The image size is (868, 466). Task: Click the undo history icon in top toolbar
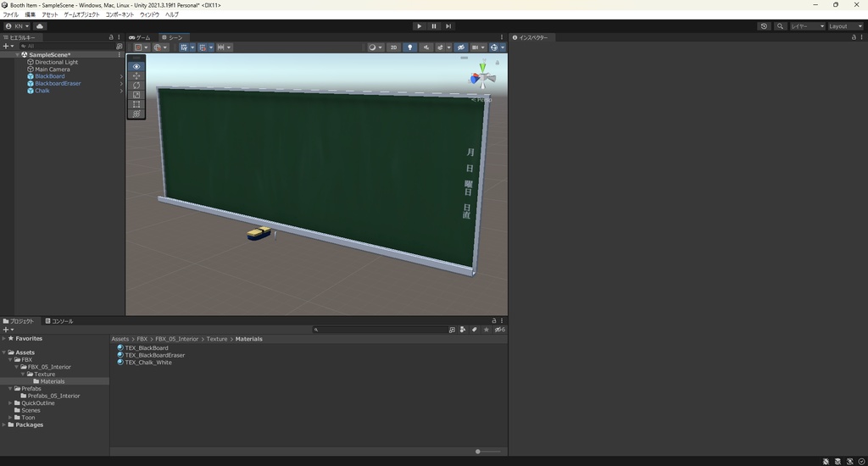pyautogui.click(x=764, y=26)
